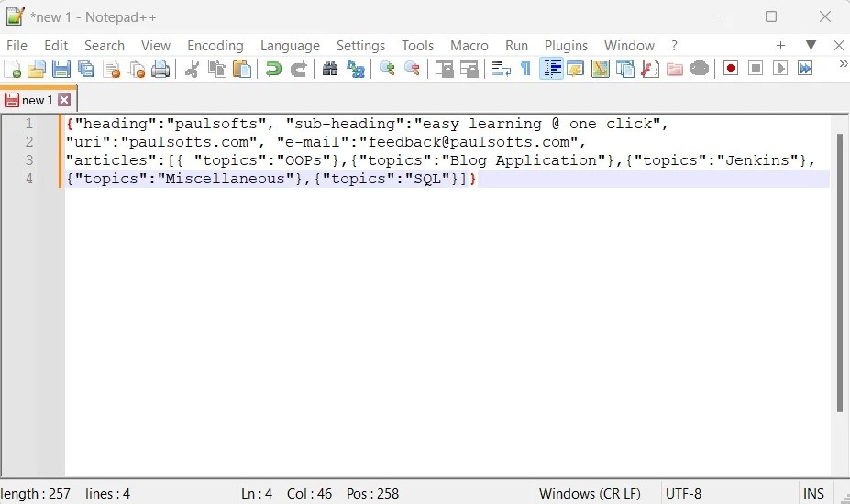
Task: Open the ? help menu
Action: pos(674,46)
